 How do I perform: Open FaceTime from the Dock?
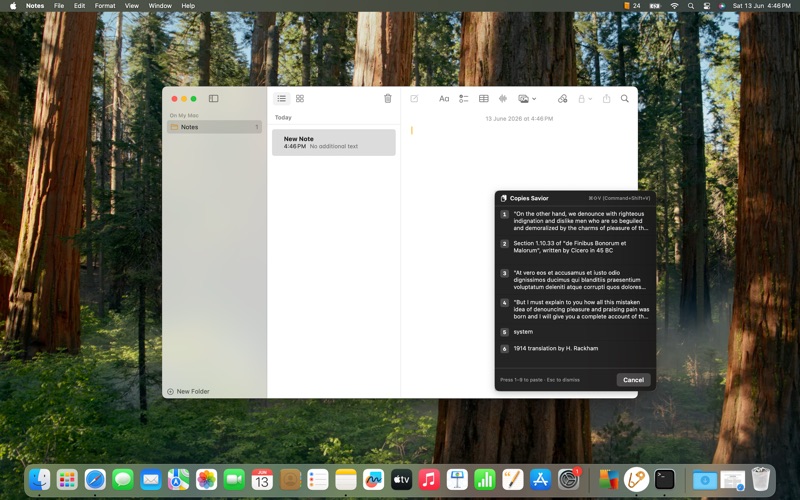(234, 480)
